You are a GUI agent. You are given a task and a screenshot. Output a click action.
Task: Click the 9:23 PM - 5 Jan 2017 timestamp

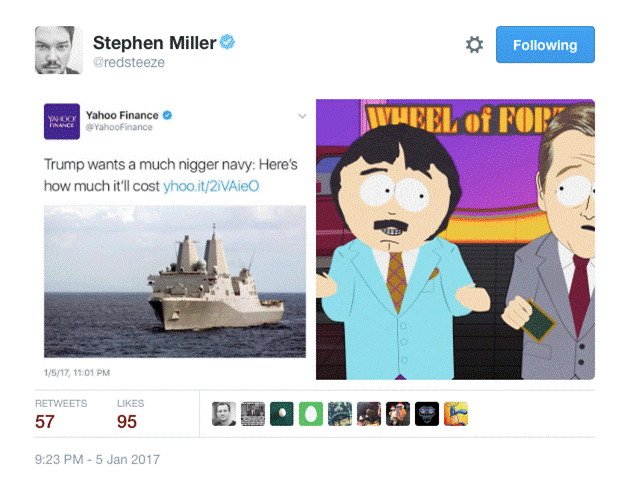tap(97, 459)
